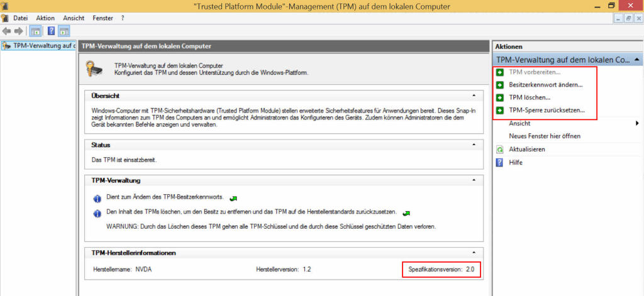Open the Datei menu

tap(21, 18)
